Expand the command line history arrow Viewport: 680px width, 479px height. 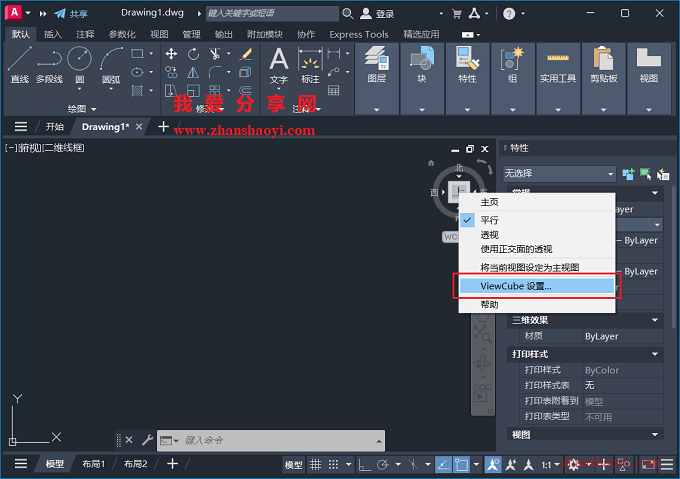coord(379,441)
